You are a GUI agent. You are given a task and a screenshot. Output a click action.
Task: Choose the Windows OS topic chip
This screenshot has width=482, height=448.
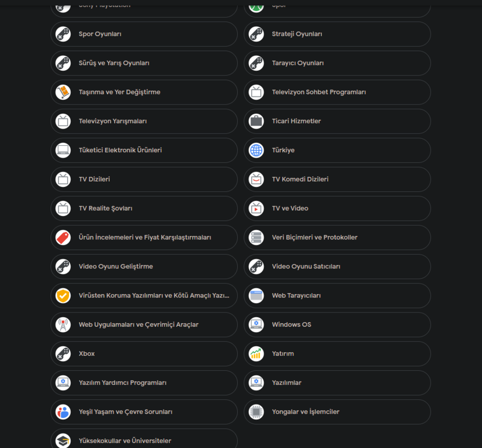tap(337, 325)
